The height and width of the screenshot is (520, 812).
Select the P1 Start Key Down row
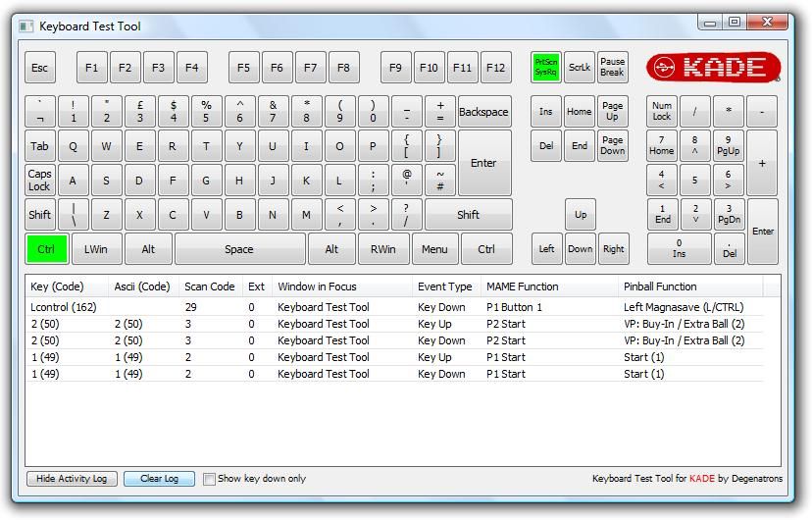pyautogui.click(x=394, y=374)
